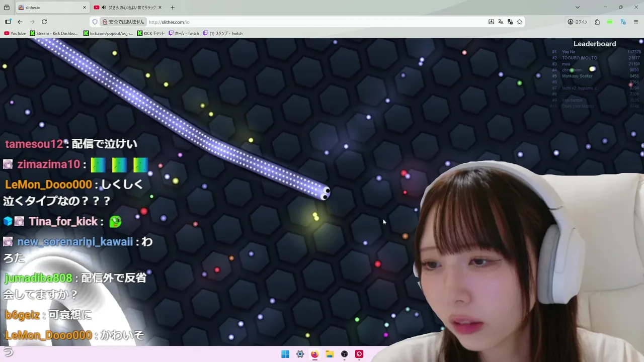The image size is (644, 362).
Task: Open the red app icon on taskbar
Action: pyautogui.click(x=359, y=354)
